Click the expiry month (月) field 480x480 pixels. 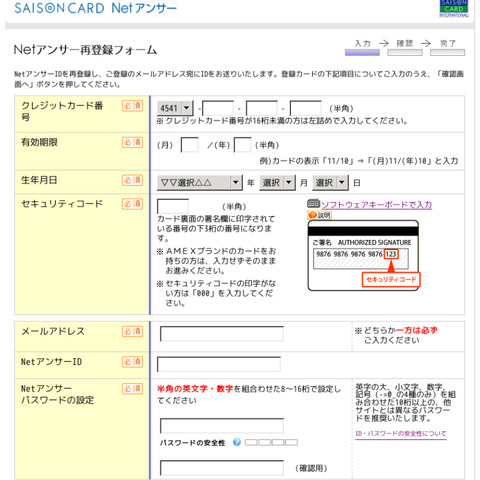(189, 145)
